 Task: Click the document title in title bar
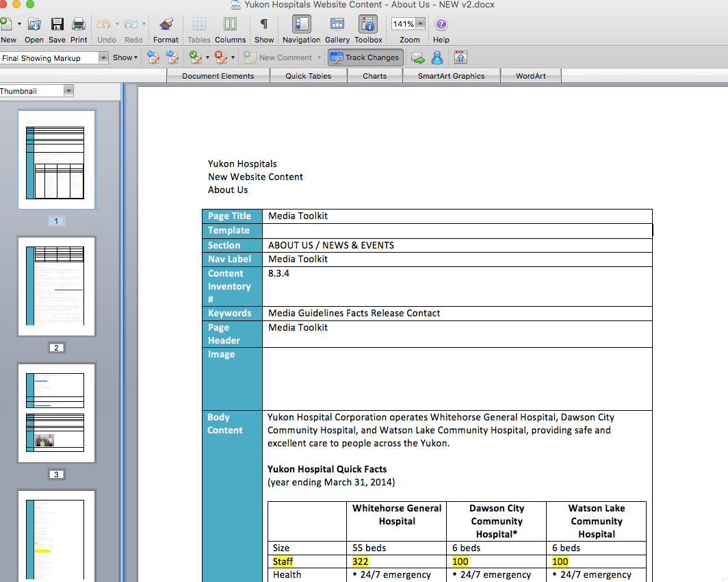pyautogui.click(x=369, y=5)
